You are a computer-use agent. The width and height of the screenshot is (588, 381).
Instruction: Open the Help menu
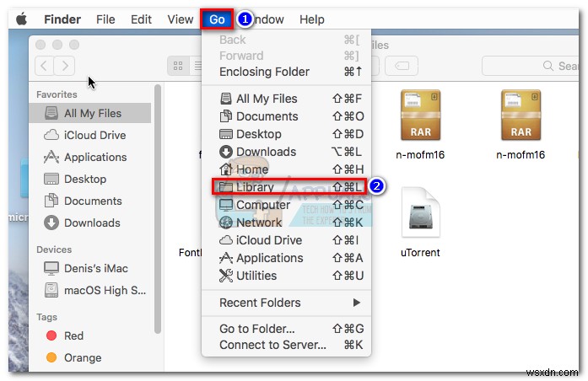[311, 19]
